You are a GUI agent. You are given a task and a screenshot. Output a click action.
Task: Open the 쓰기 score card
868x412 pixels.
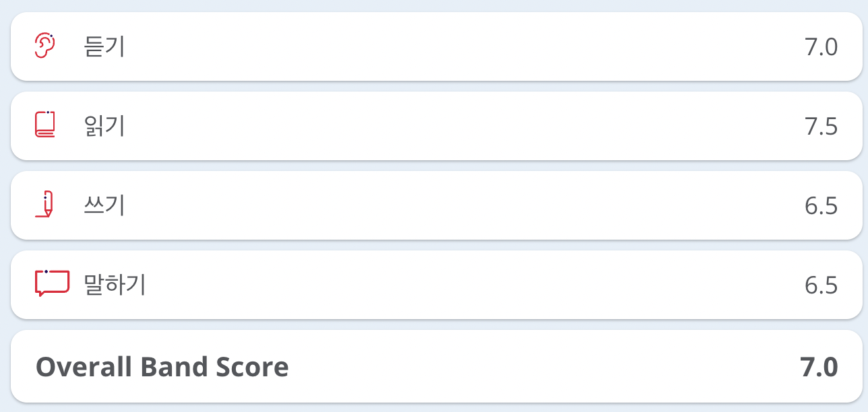(x=437, y=205)
